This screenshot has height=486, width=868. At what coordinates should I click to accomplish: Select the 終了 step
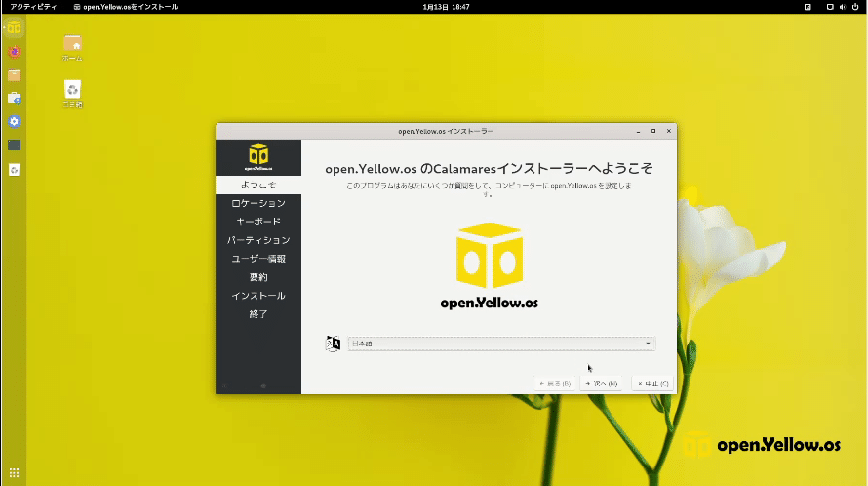258,314
